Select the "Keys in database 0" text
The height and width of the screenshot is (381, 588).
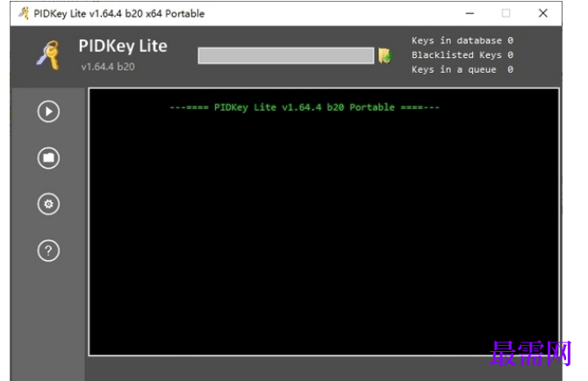point(463,40)
